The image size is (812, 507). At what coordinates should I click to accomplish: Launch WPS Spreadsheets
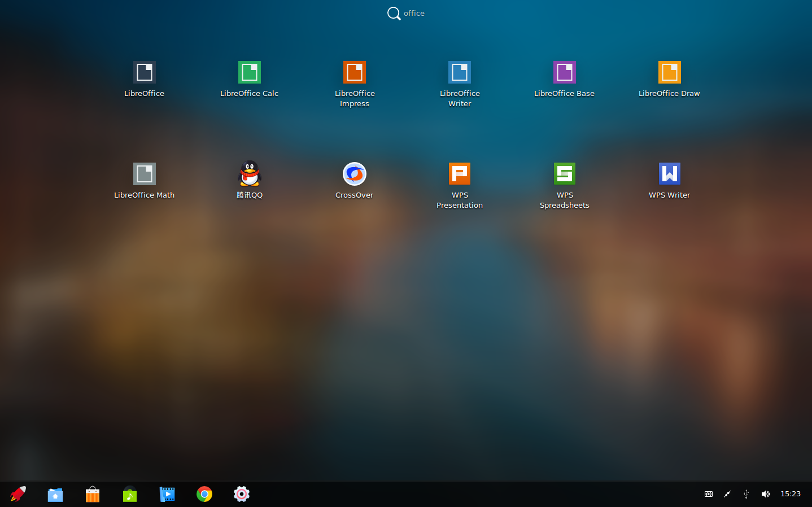[565, 174]
